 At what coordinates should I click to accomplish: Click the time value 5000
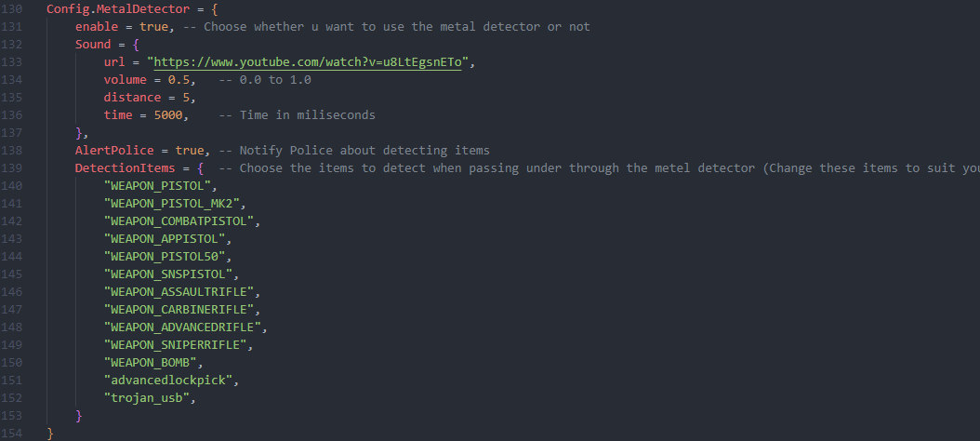pos(167,115)
